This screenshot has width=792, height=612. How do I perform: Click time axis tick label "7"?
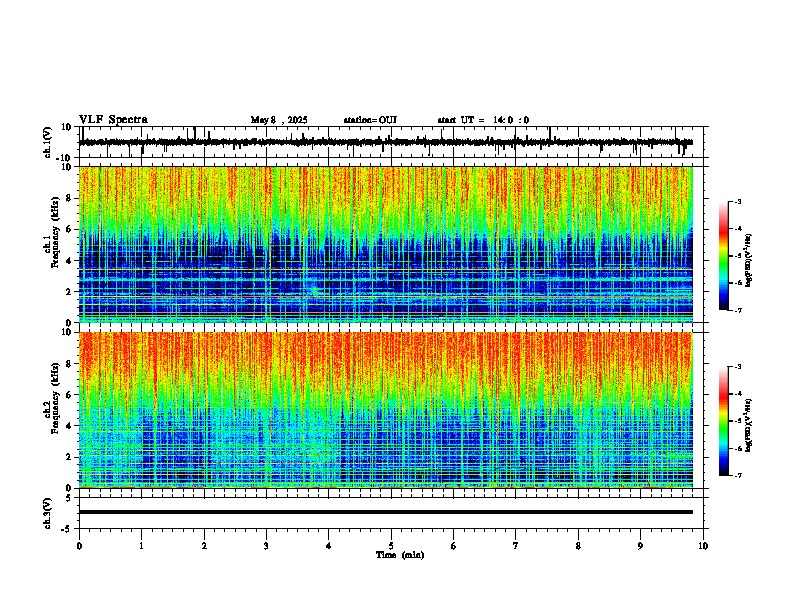[x=516, y=546]
